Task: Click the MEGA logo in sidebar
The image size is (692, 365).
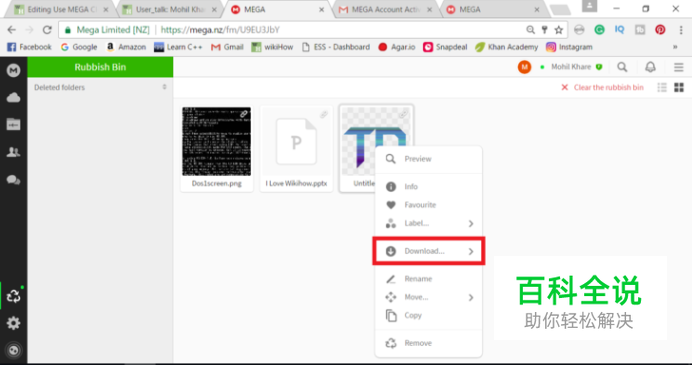Action: (x=13, y=70)
